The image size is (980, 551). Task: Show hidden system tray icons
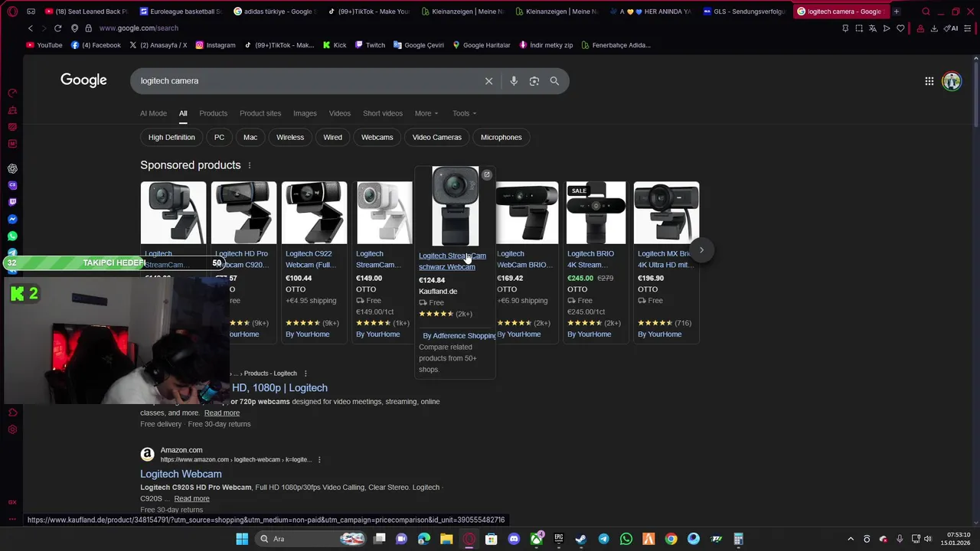[x=851, y=539]
